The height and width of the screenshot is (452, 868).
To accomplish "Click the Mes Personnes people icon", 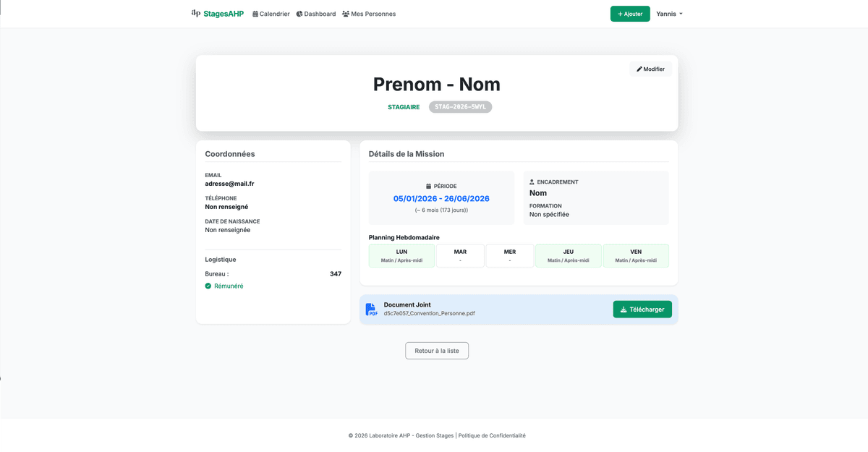I will pyautogui.click(x=346, y=14).
